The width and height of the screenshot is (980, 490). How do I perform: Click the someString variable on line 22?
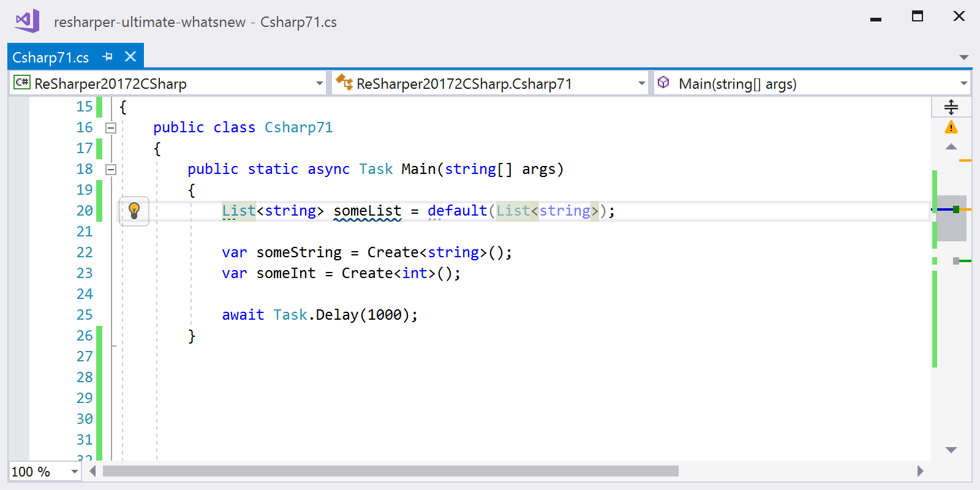299,252
